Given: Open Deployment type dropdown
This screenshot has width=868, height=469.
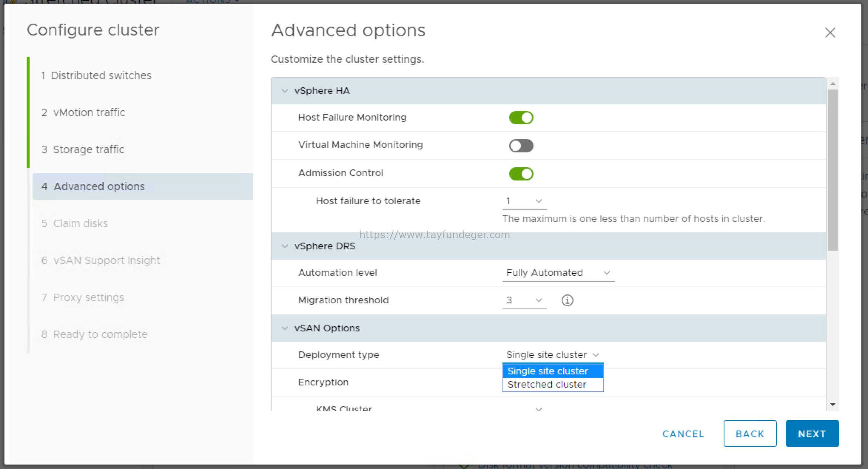Looking at the screenshot, I should pyautogui.click(x=552, y=355).
